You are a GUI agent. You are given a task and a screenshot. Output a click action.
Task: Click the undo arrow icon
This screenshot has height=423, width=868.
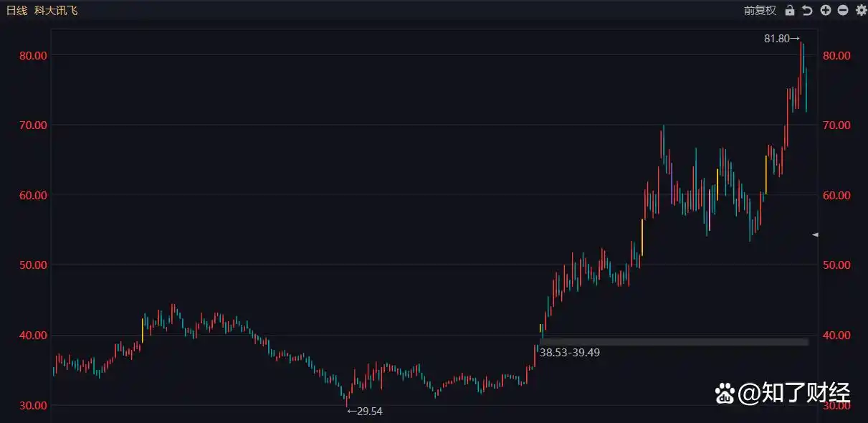tap(807, 10)
